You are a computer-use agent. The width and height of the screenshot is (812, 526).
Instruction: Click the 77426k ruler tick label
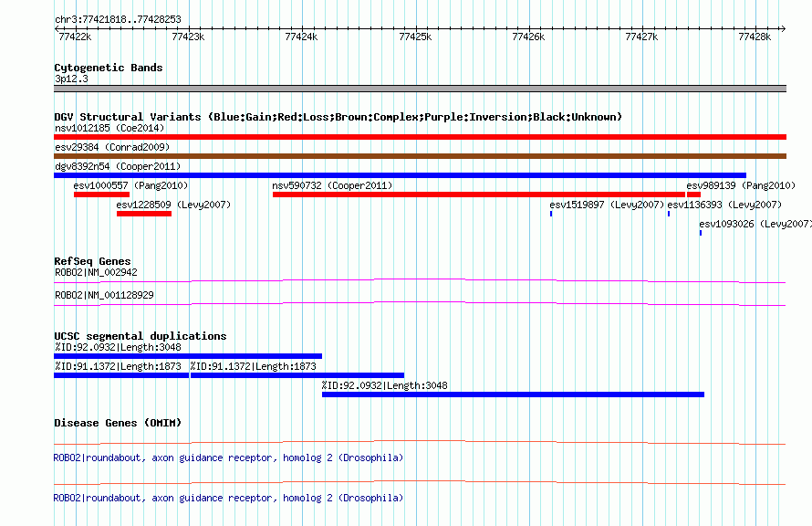pyautogui.click(x=528, y=37)
